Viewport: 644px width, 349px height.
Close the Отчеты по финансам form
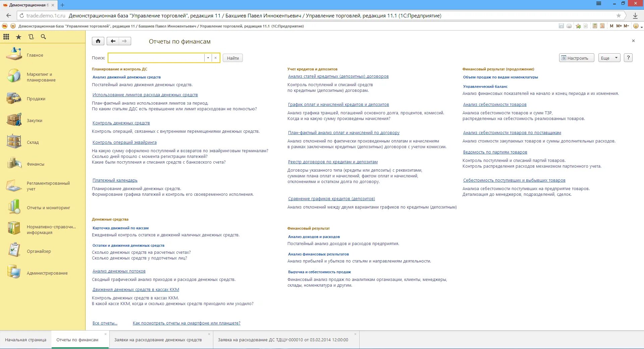click(633, 41)
